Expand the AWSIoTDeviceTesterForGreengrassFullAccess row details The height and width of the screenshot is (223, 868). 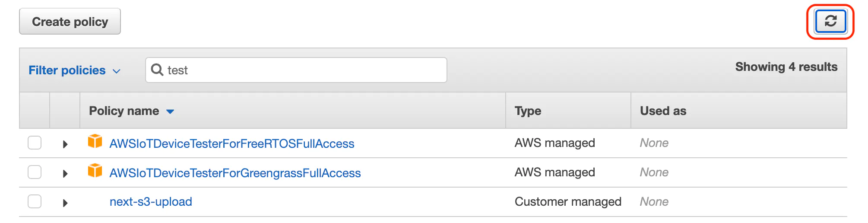pos(65,173)
